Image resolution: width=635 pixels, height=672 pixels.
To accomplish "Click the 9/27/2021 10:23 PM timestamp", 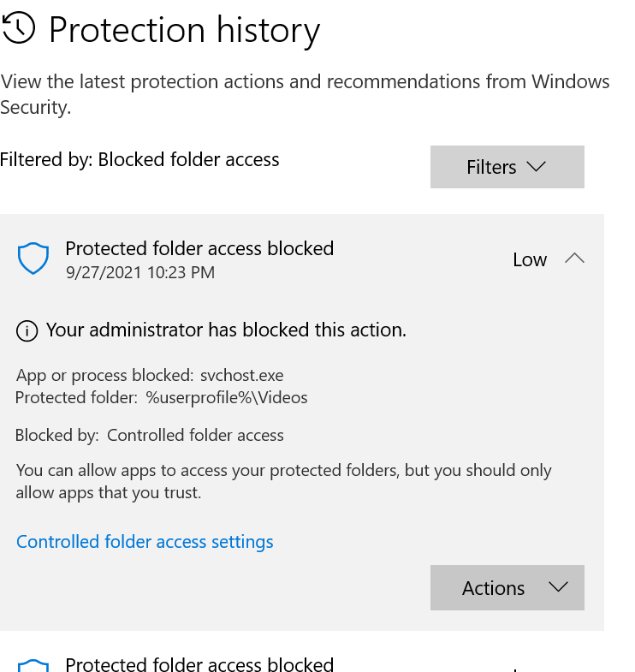I will [x=140, y=273].
